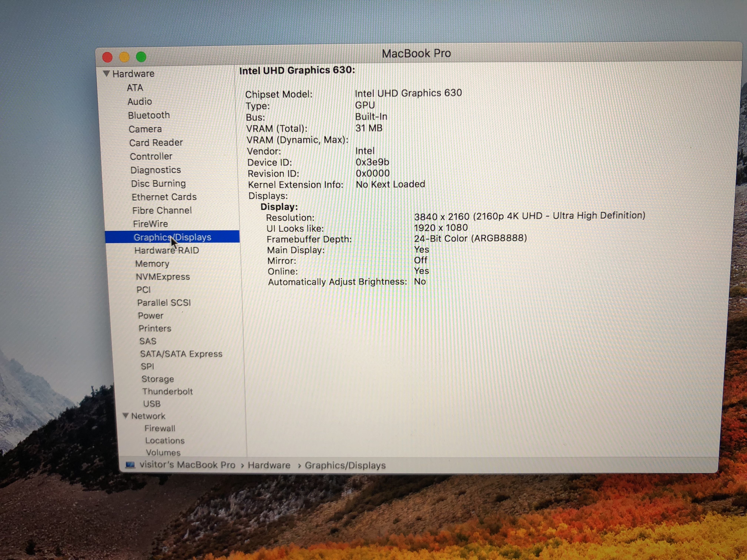Select the Power sidebar entry
This screenshot has width=747, height=560.
click(x=151, y=316)
